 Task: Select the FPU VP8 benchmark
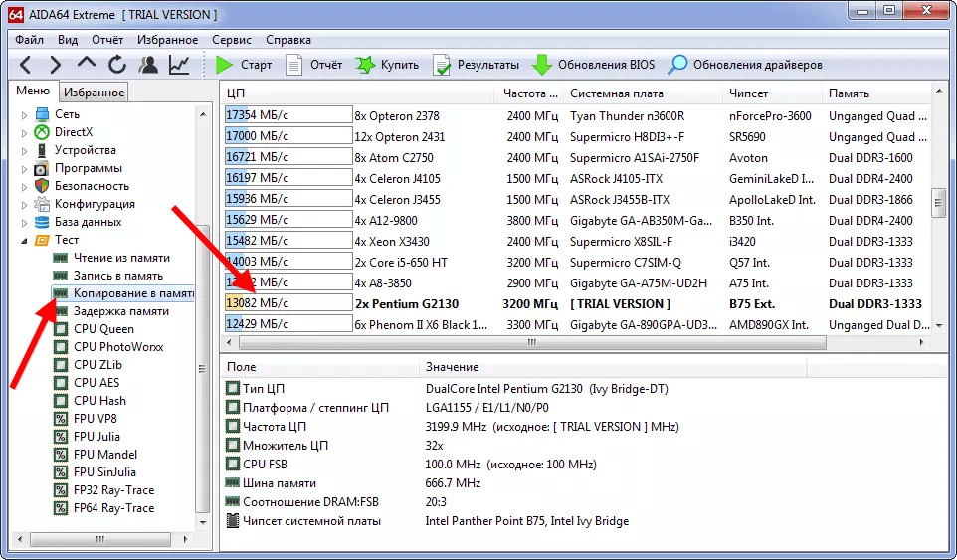(96, 419)
